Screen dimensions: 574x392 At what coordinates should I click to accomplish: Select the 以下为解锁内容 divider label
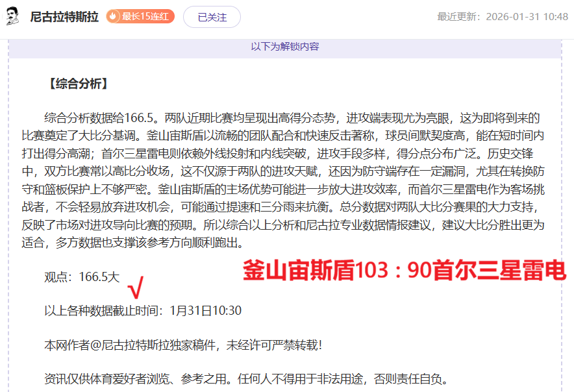click(x=286, y=46)
